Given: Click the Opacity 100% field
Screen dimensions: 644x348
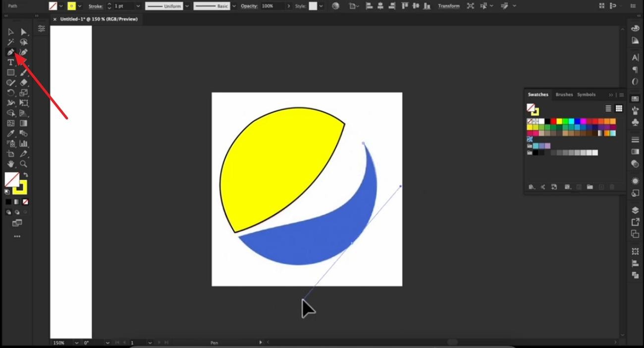Looking at the screenshot, I should (272, 6).
